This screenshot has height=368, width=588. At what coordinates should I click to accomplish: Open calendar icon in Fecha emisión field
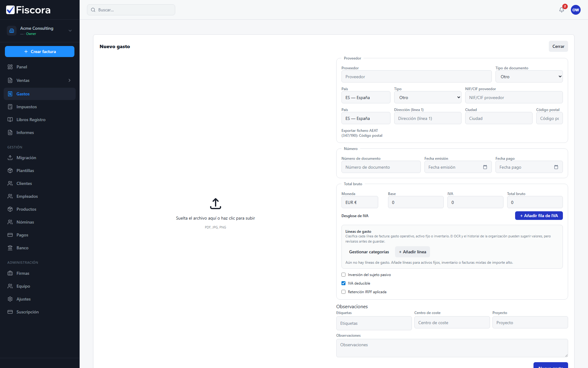point(485,167)
